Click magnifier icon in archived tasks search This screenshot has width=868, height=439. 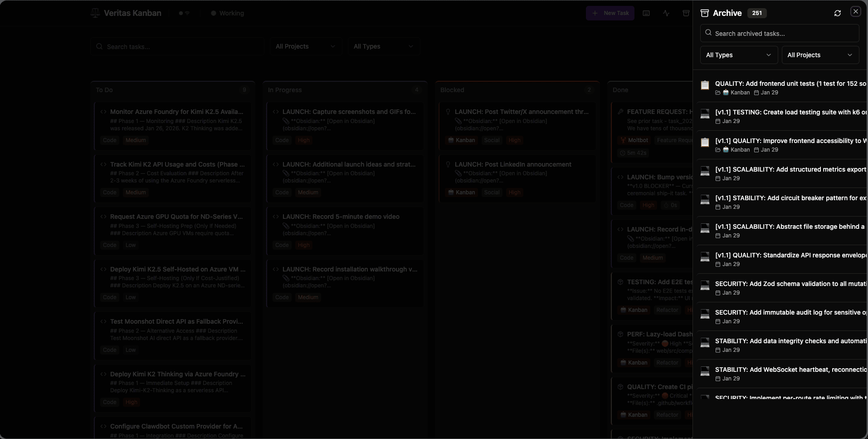coord(708,33)
